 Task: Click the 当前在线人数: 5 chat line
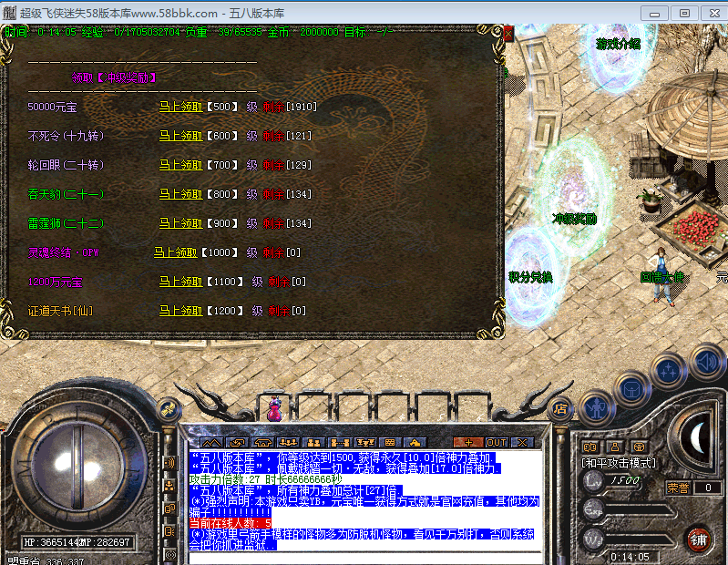pos(230,523)
